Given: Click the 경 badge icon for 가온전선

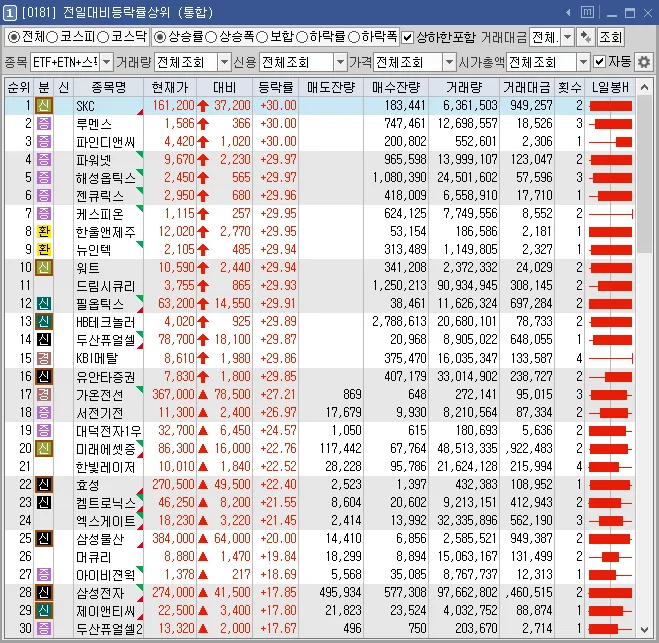Looking at the screenshot, I should pyautogui.click(x=44, y=394).
